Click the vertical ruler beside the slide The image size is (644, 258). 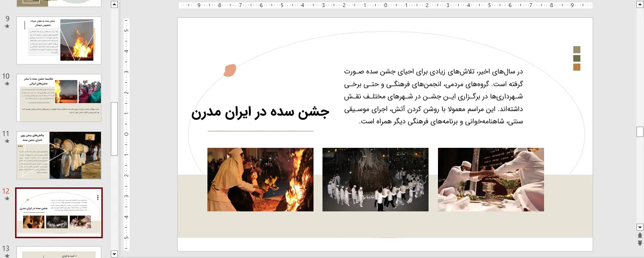coord(126,134)
